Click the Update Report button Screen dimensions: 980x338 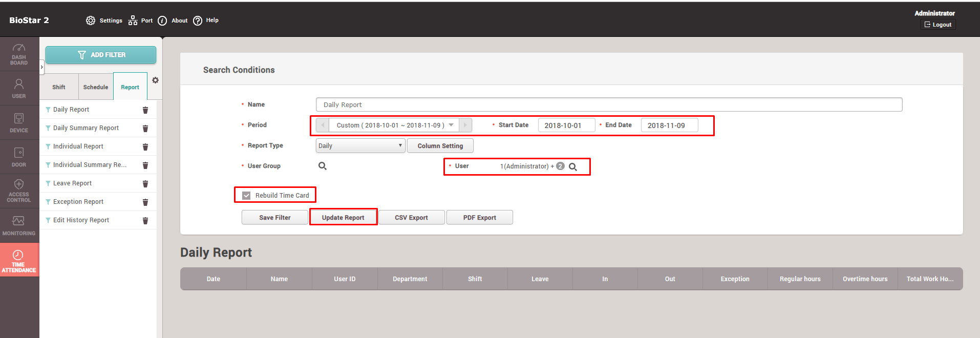pos(343,218)
